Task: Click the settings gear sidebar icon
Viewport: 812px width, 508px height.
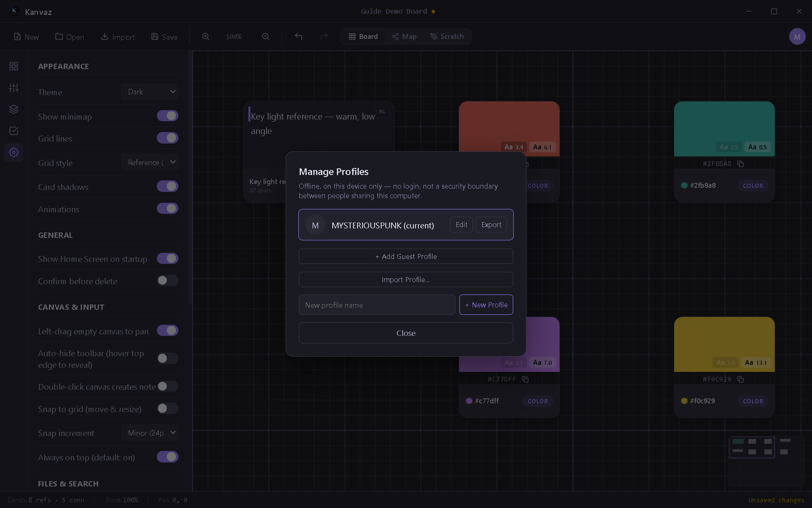Action: (14, 152)
